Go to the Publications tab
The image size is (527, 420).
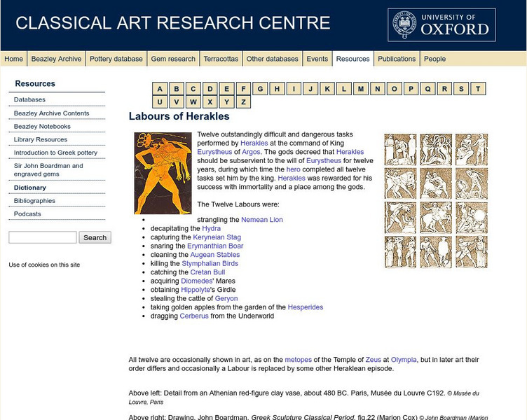click(x=397, y=59)
